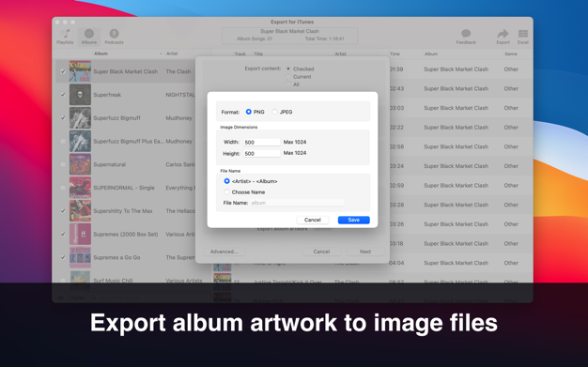Click Next in the export content sheet
This screenshot has width=588, height=367.
(365, 252)
